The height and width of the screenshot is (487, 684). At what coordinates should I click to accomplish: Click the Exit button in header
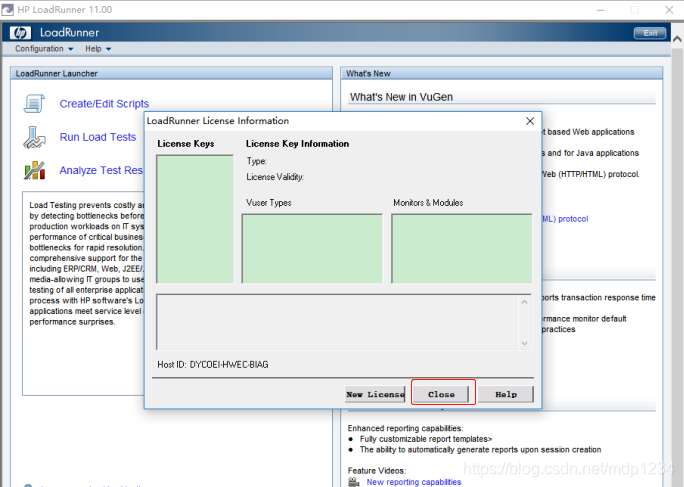(x=650, y=33)
